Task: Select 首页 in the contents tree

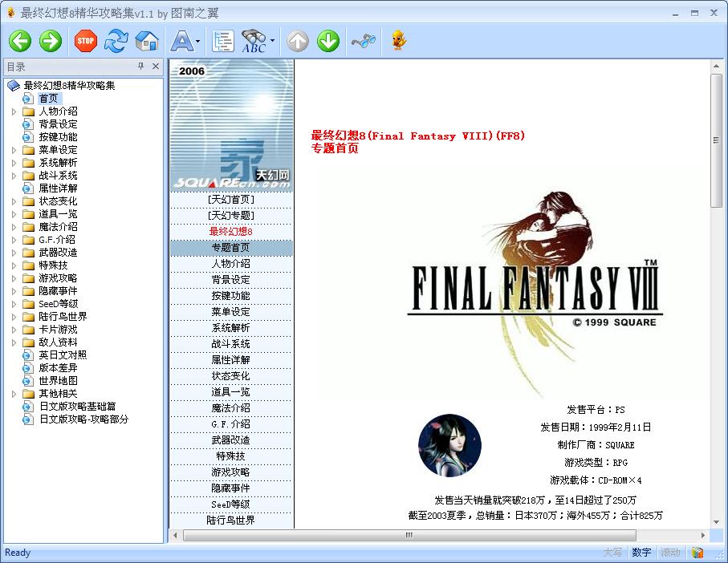Action: click(x=48, y=98)
